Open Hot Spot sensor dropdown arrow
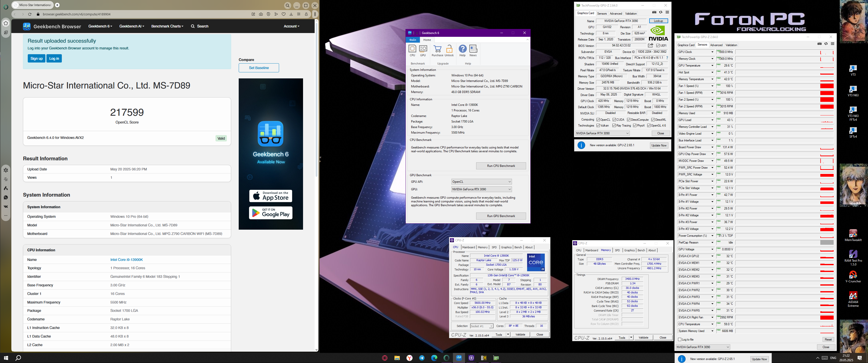 (x=712, y=72)
